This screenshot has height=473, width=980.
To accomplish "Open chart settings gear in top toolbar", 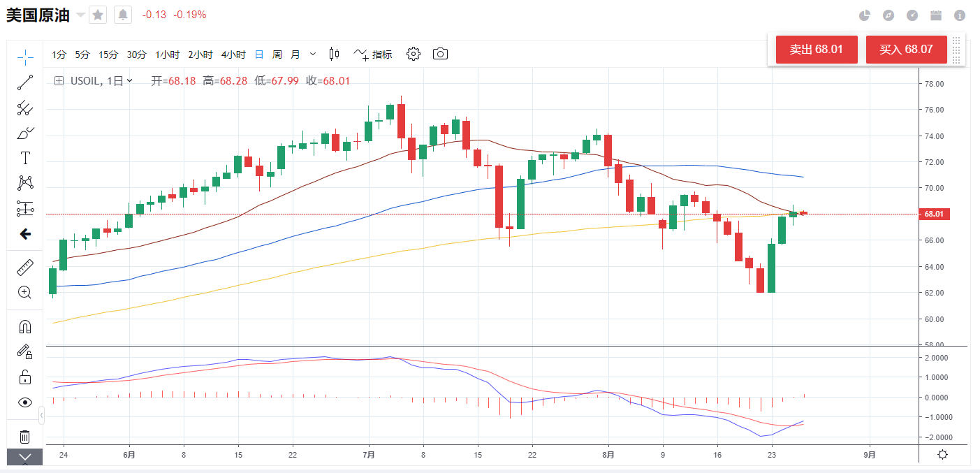I will point(413,54).
